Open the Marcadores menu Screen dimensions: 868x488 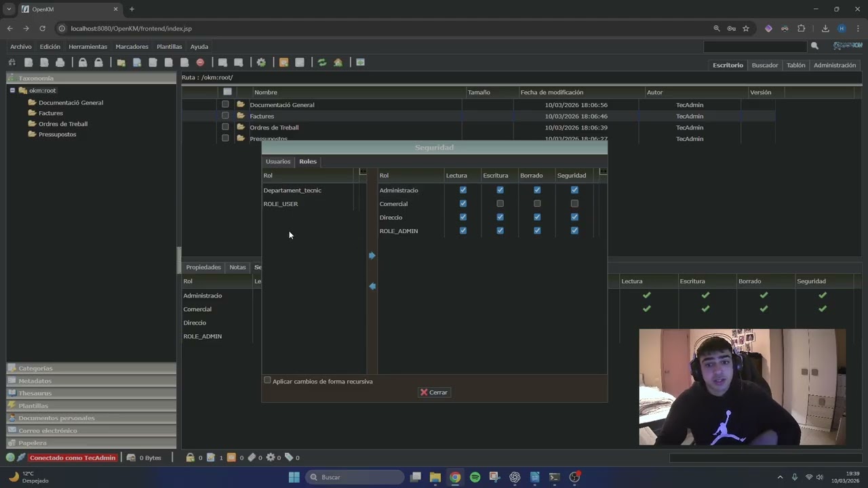(132, 47)
